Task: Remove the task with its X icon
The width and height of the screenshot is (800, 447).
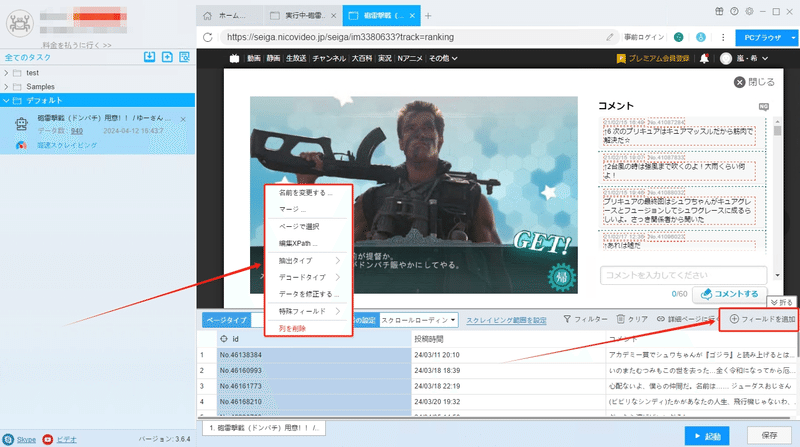Action: pos(183,119)
